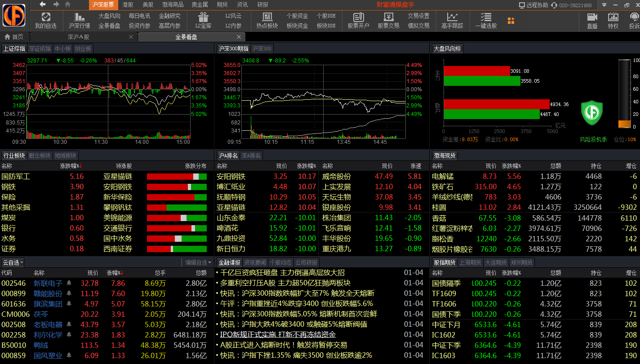Open the L2宝库 gift icon
Screen dimensions: 640x364
[x=204, y=18]
